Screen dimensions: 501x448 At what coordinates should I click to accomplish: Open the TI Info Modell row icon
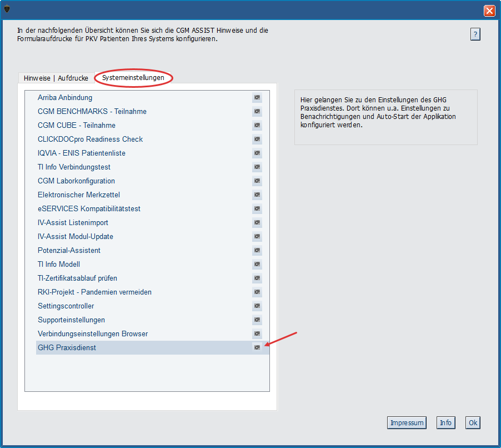click(x=257, y=265)
